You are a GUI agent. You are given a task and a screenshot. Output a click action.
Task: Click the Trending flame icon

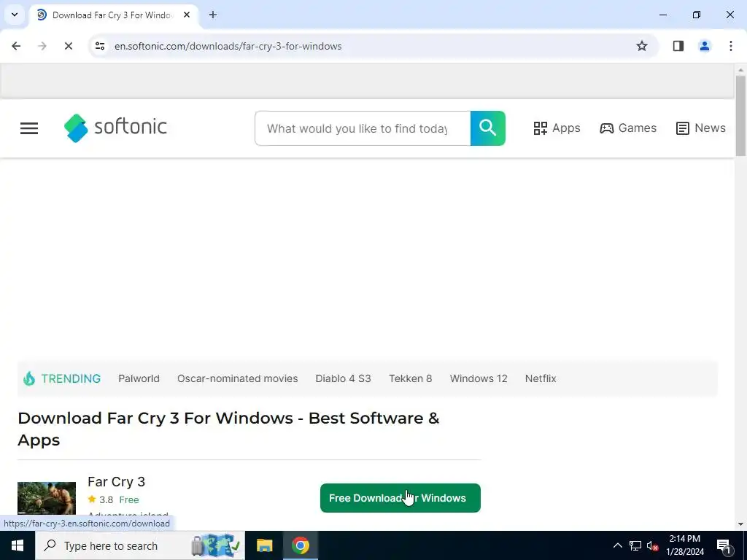point(29,378)
